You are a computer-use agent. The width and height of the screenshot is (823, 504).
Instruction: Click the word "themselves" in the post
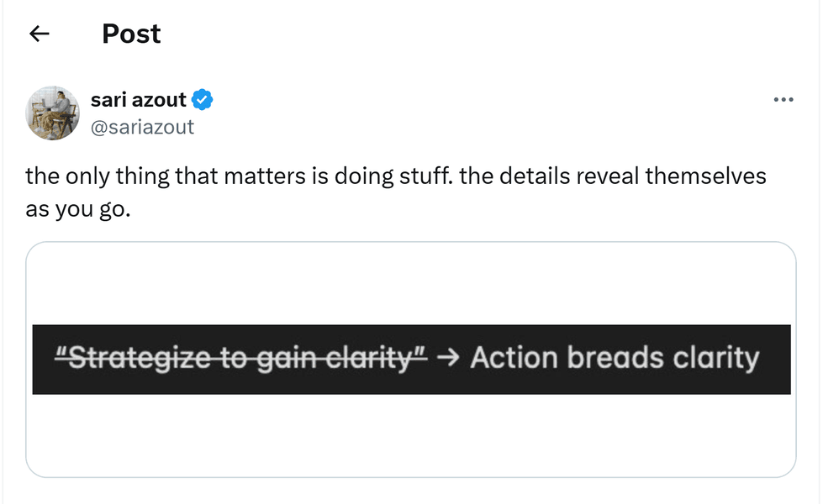(705, 176)
